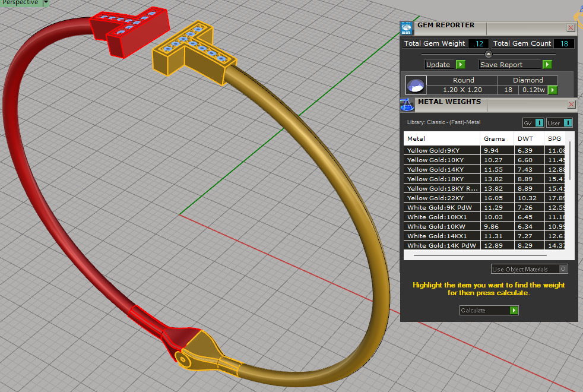The height and width of the screenshot is (392, 583).
Task: Select the Yellow Gold:14KY row
Action: pyautogui.click(x=484, y=169)
